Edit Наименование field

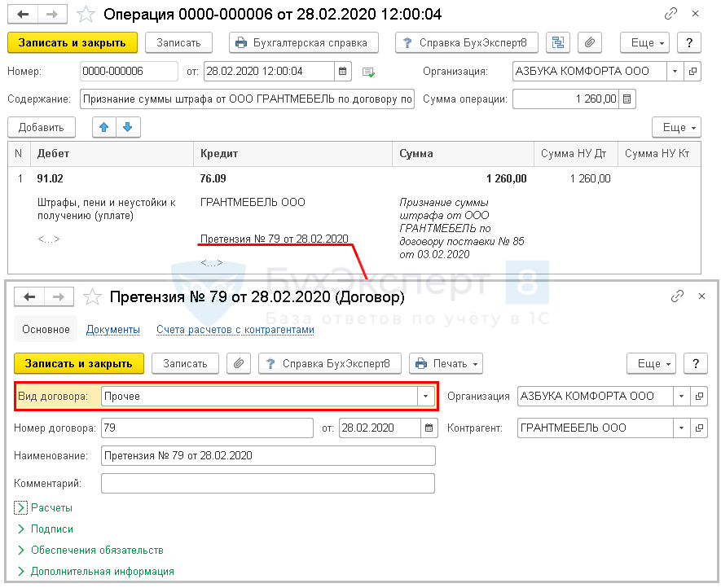[x=268, y=455]
